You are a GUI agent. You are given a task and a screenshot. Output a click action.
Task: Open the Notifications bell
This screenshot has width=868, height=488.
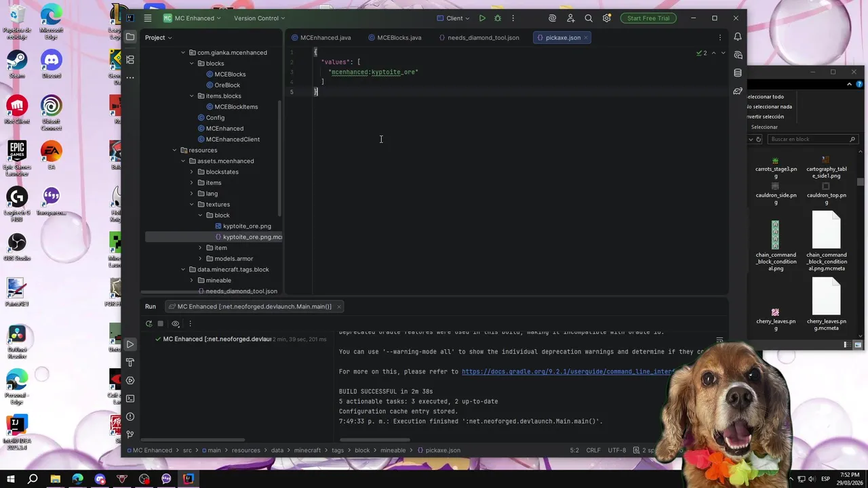point(738,37)
